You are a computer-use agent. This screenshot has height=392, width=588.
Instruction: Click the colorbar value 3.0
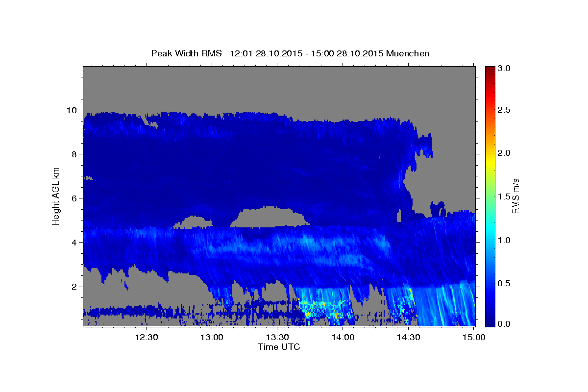505,69
